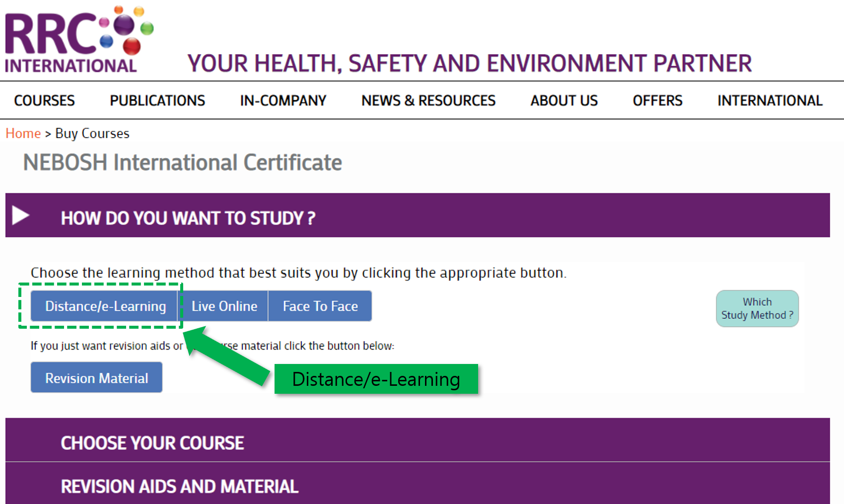Go to the Home breadcrumb link
The width and height of the screenshot is (844, 504).
[x=23, y=134]
